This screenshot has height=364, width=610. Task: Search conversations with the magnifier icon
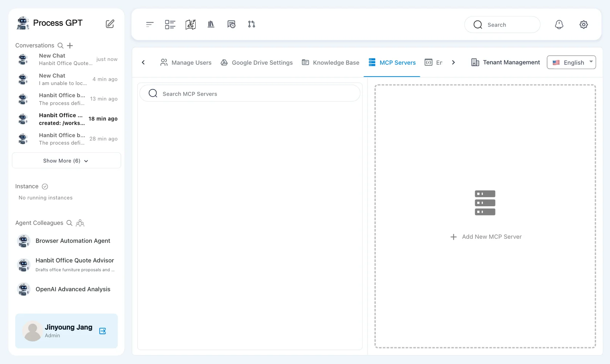pyautogui.click(x=60, y=46)
